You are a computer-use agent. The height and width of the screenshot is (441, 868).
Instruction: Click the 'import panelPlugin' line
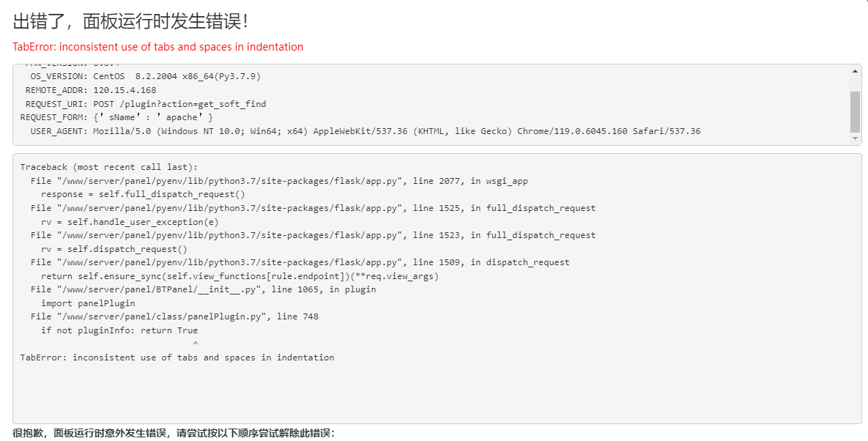[x=88, y=303]
